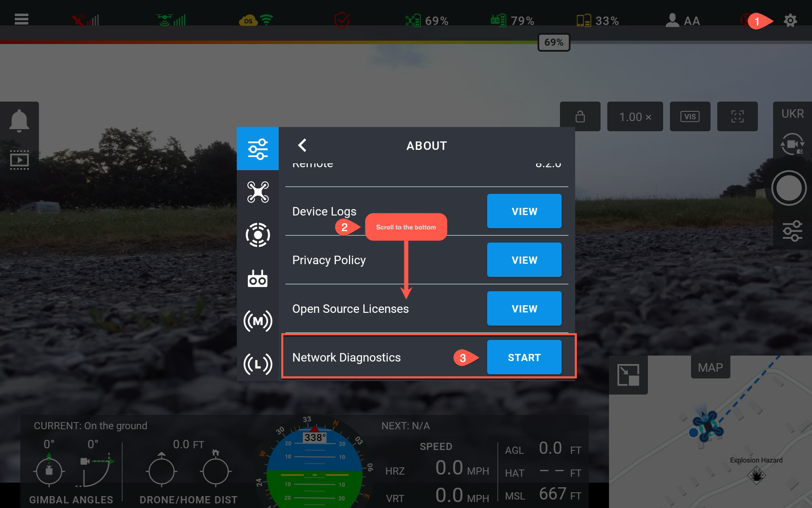Open the DS cloud connection status
The width and height of the screenshot is (812, 508).
click(256, 20)
